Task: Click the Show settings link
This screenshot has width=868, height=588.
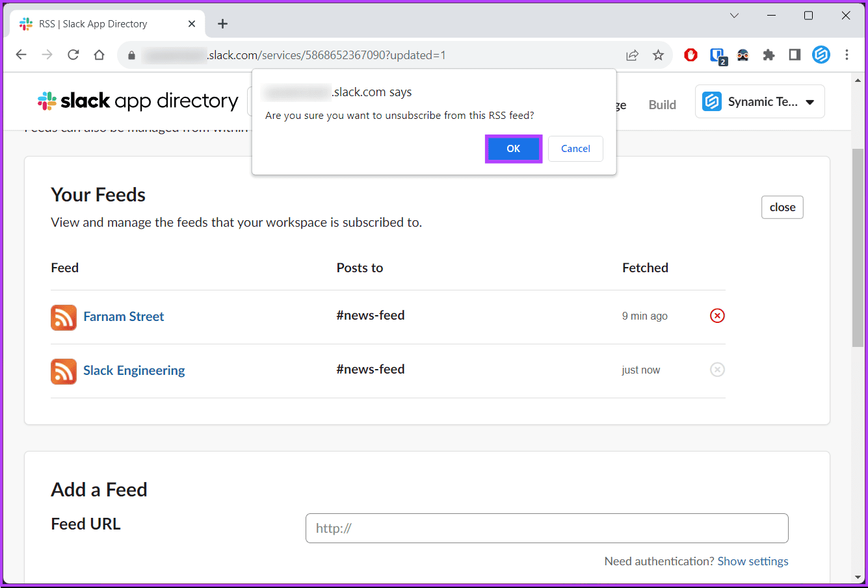Action: point(752,561)
